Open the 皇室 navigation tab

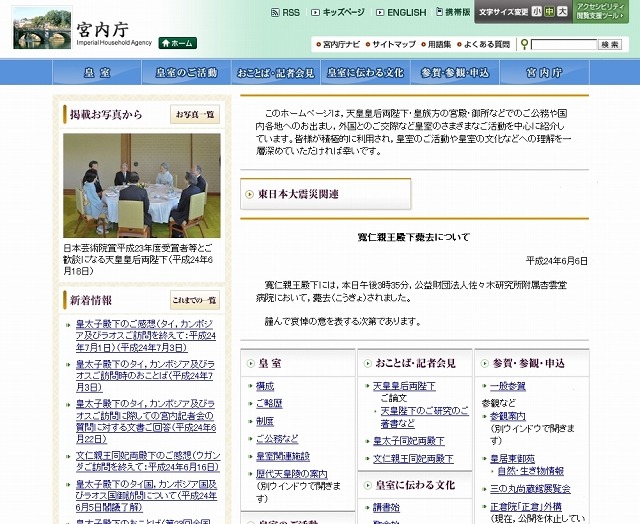click(x=97, y=73)
